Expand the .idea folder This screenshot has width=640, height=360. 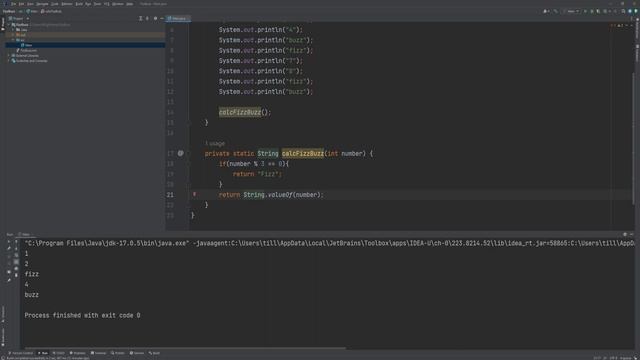tap(13, 30)
